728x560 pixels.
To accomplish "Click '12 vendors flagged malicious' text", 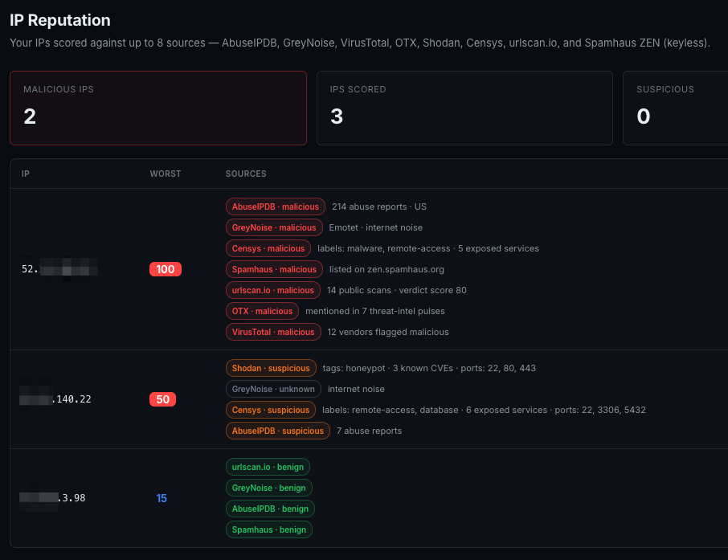I will click(388, 332).
